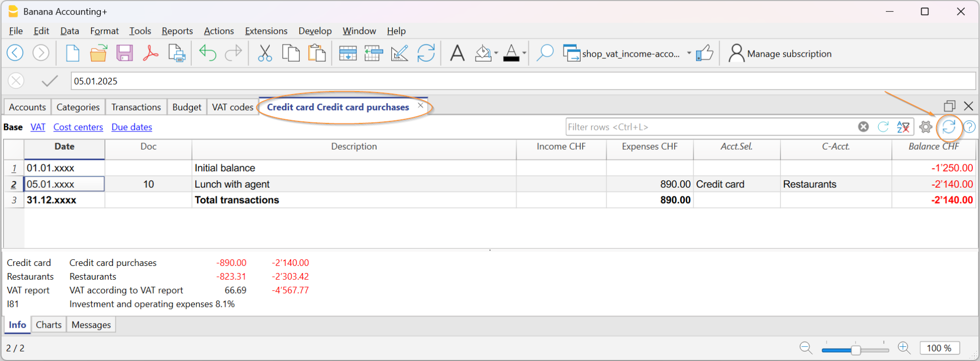Viewport: 980px width, 361px height.
Task: Open the shop_vat_income file switcher dropdown
Action: 689,53
